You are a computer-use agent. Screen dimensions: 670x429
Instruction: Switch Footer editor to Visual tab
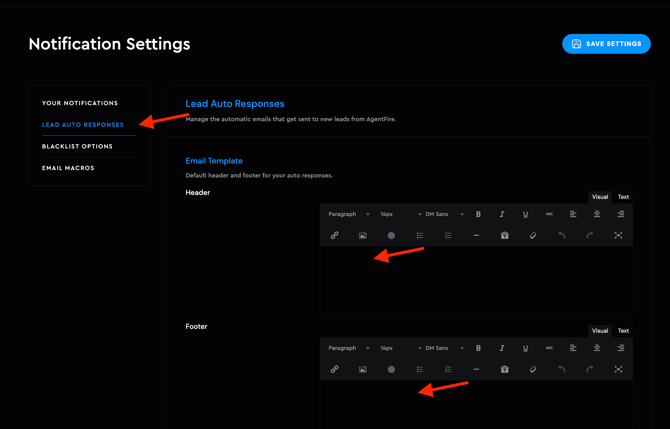click(599, 331)
